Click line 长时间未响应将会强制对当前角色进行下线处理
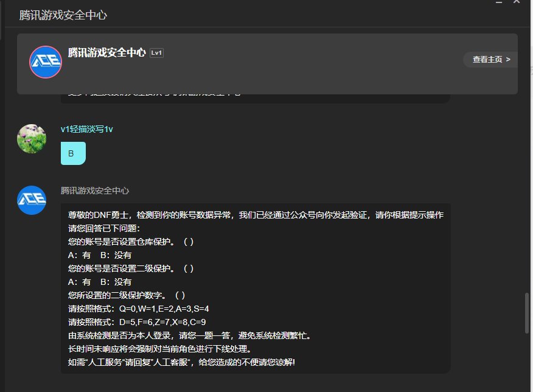The height and width of the screenshot is (392, 533). (160, 349)
